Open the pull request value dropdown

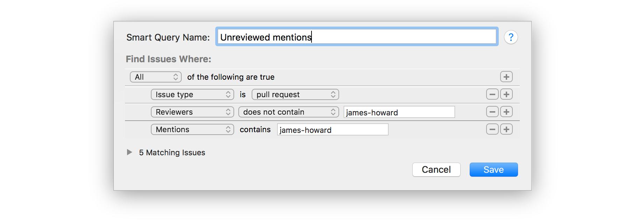(x=295, y=94)
